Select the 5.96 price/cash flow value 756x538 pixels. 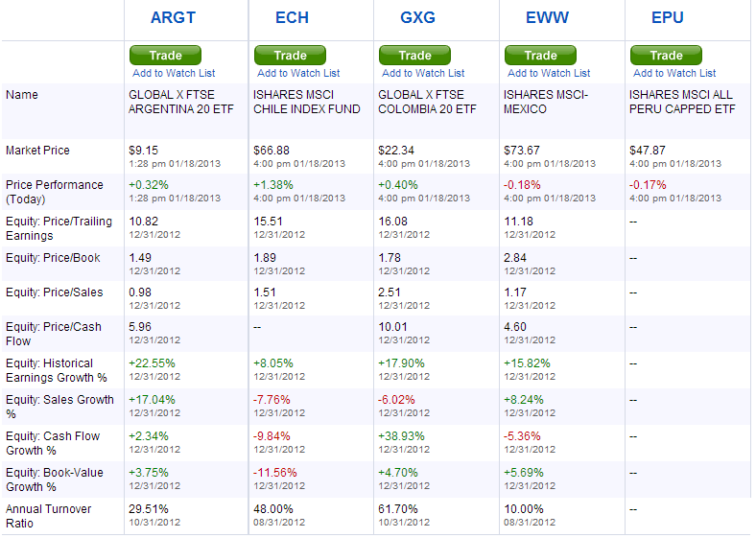pos(140,327)
